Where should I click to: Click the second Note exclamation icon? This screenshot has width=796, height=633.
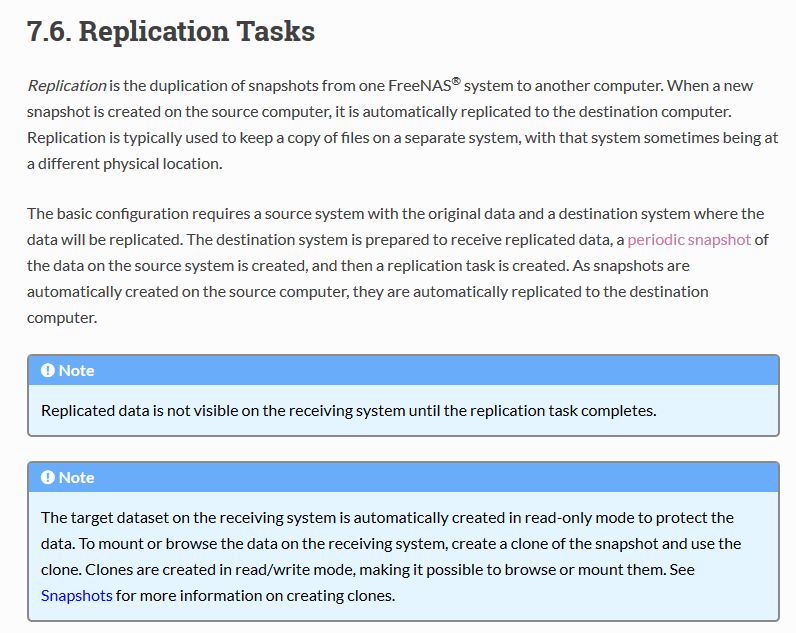click(48, 478)
